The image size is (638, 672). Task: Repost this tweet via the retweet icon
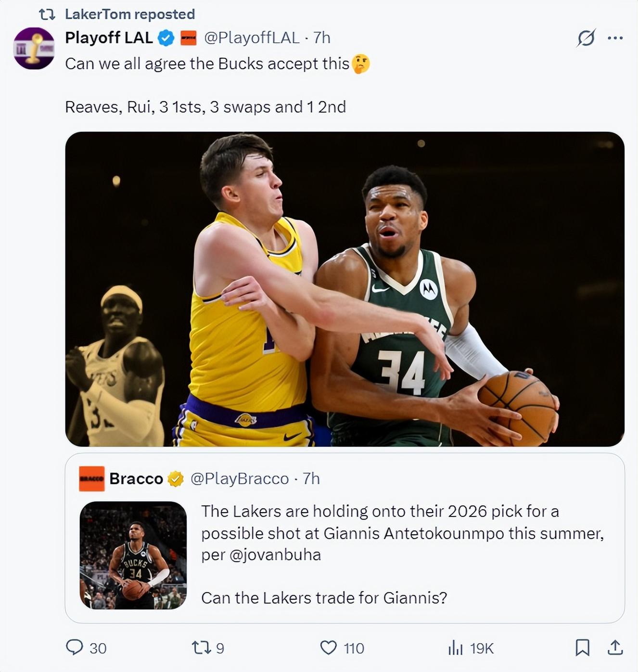[201, 647]
